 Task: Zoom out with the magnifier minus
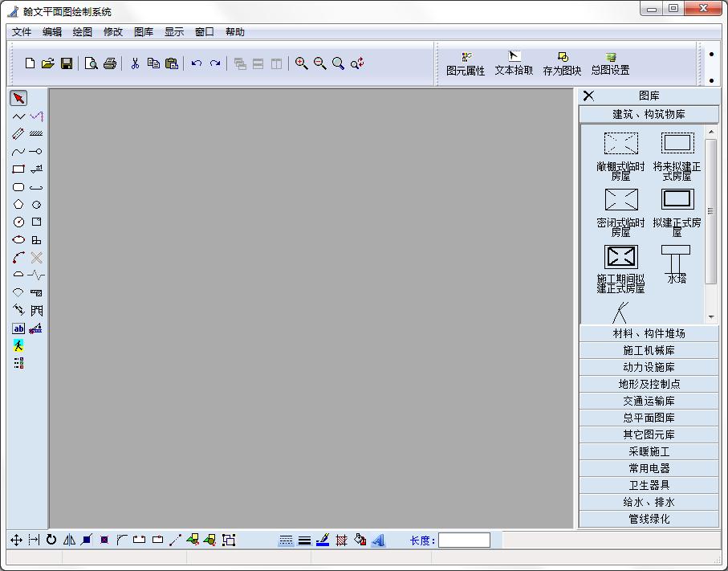click(x=320, y=63)
